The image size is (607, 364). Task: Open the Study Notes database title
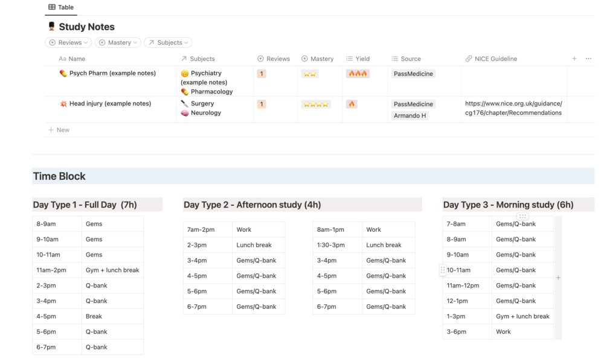86,27
